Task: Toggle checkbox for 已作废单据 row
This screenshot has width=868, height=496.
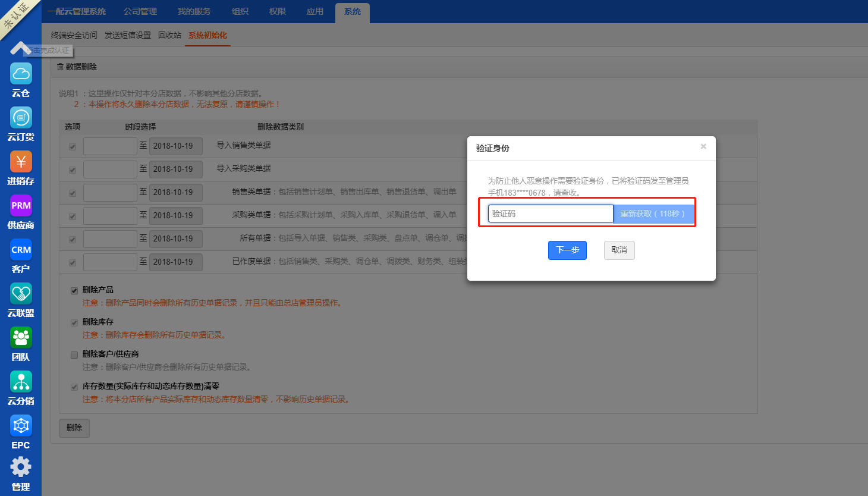Action: (x=73, y=263)
